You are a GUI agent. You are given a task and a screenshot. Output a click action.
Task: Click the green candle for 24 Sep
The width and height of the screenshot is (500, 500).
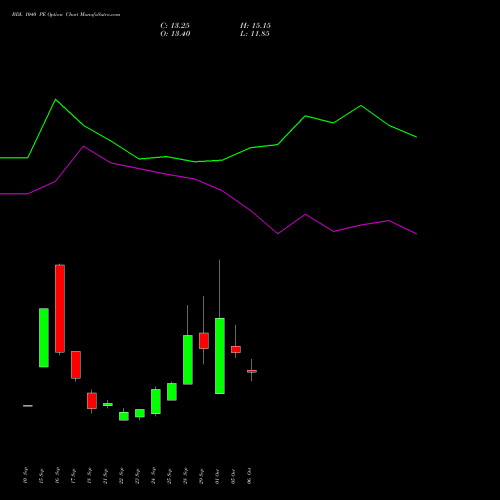[x=156, y=401]
